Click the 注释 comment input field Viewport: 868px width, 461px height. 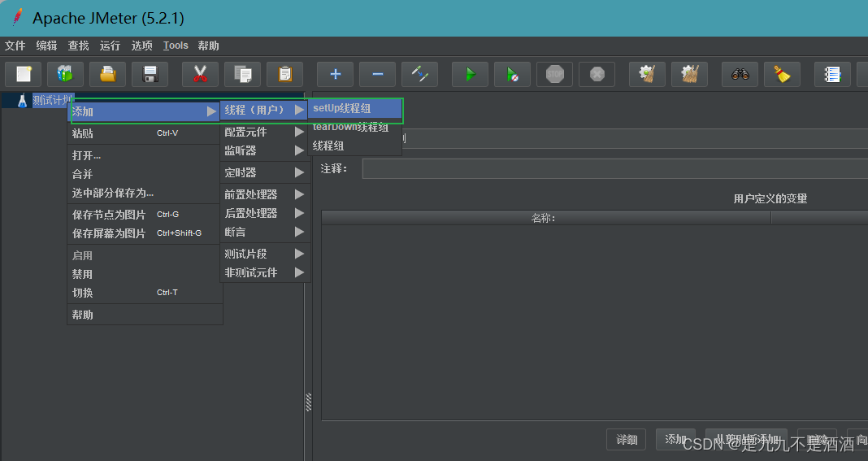614,168
